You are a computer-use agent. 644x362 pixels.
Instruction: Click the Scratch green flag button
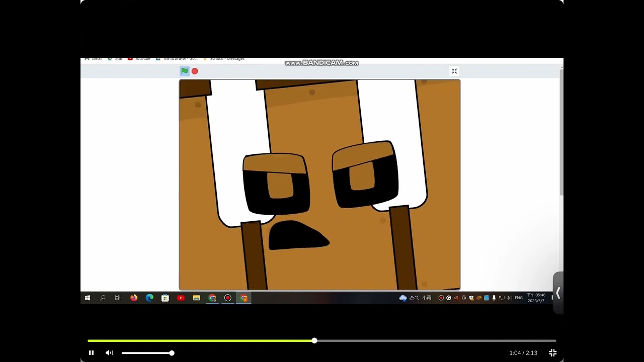click(x=185, y=71)
